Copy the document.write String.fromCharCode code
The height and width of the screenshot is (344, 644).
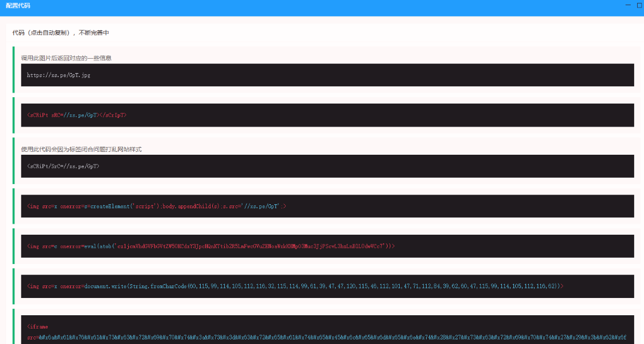(x=327, y=286)
